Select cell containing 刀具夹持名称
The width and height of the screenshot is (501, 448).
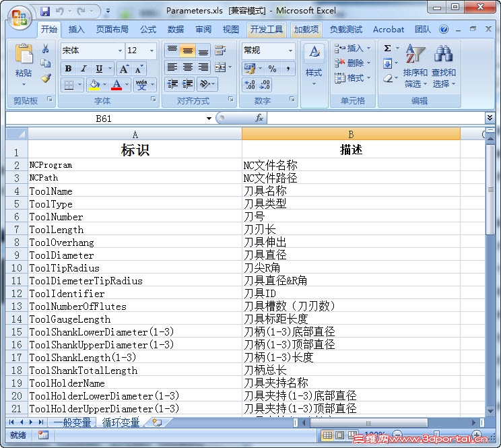pos(351,383)
